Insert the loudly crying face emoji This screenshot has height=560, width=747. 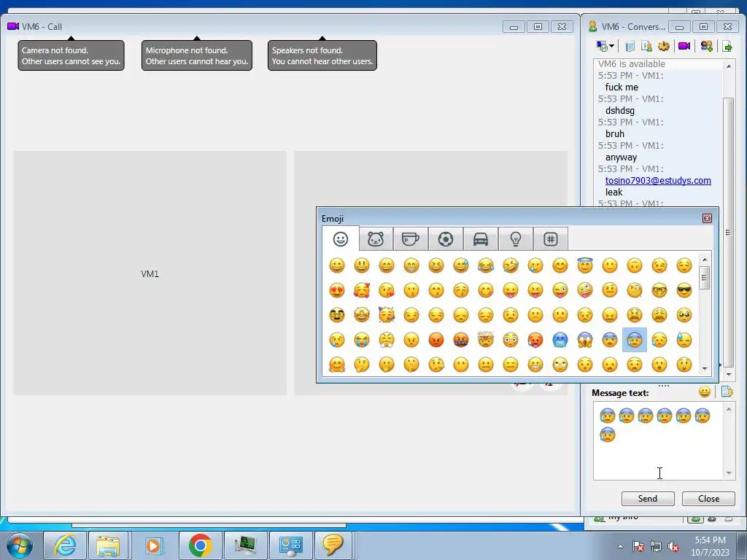[362, 340]
